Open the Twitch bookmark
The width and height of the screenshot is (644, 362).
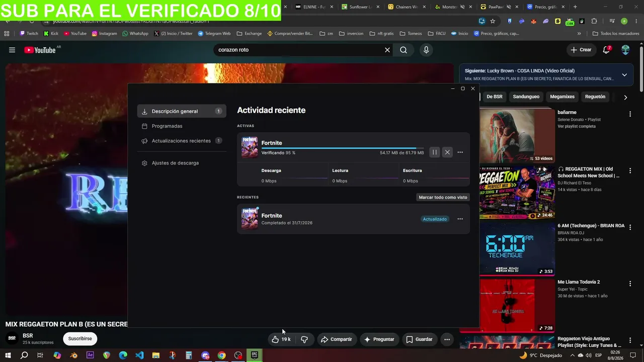point(29,34)
